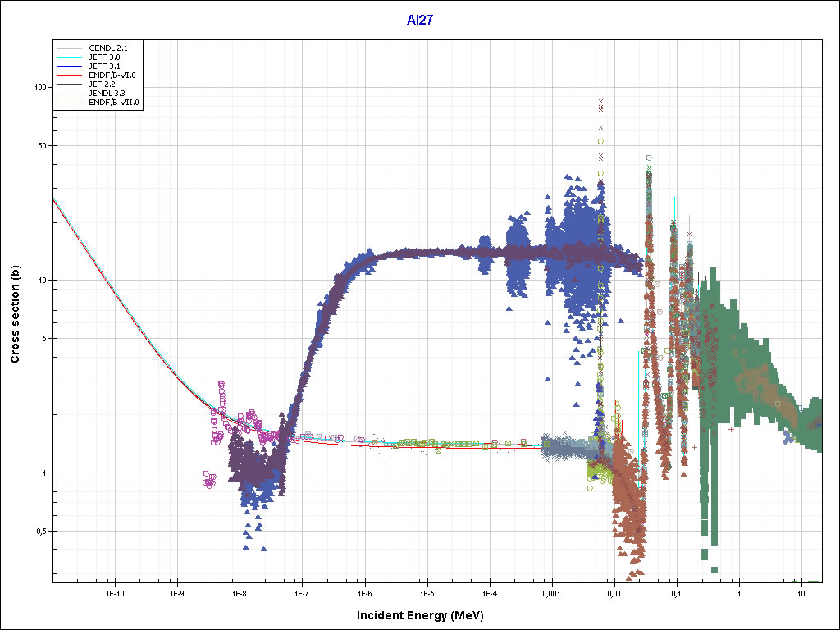Select the JEFF 3.0 legend label
The image size is (840, 630).
(x=104, y=57)
